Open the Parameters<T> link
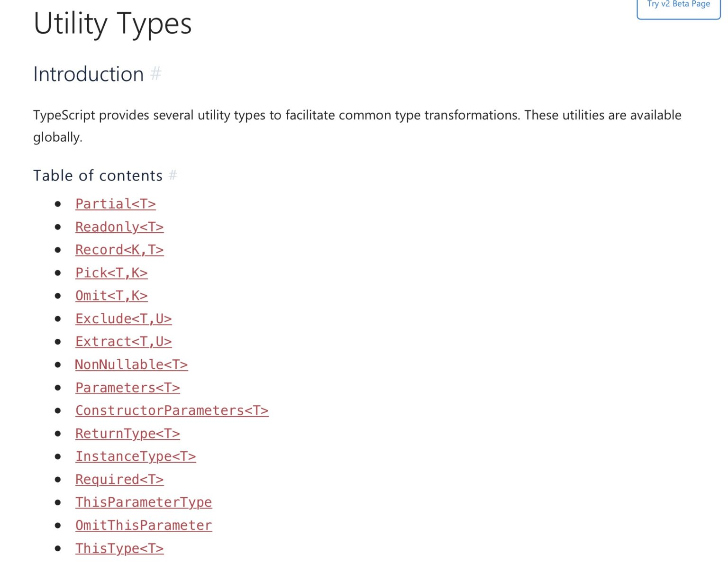 pyautogui.click(x=127, y=387)
